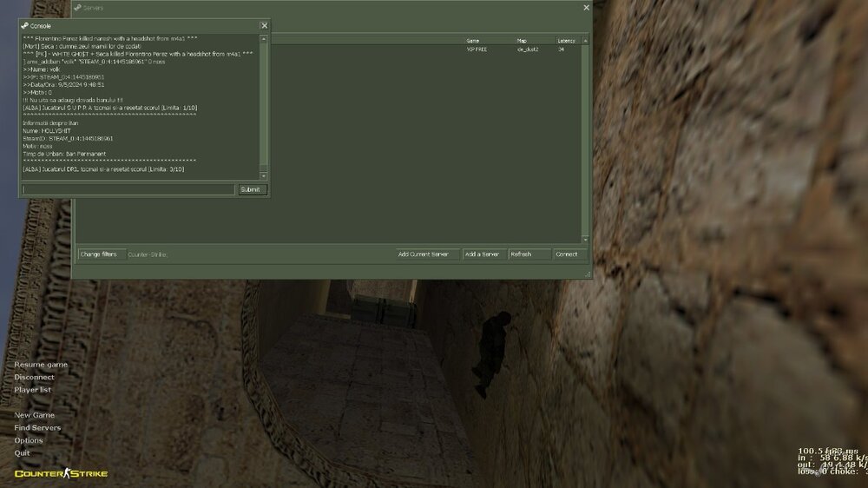Click the console command input field
The height and width of the screenshot is (488, 868).
128,189
